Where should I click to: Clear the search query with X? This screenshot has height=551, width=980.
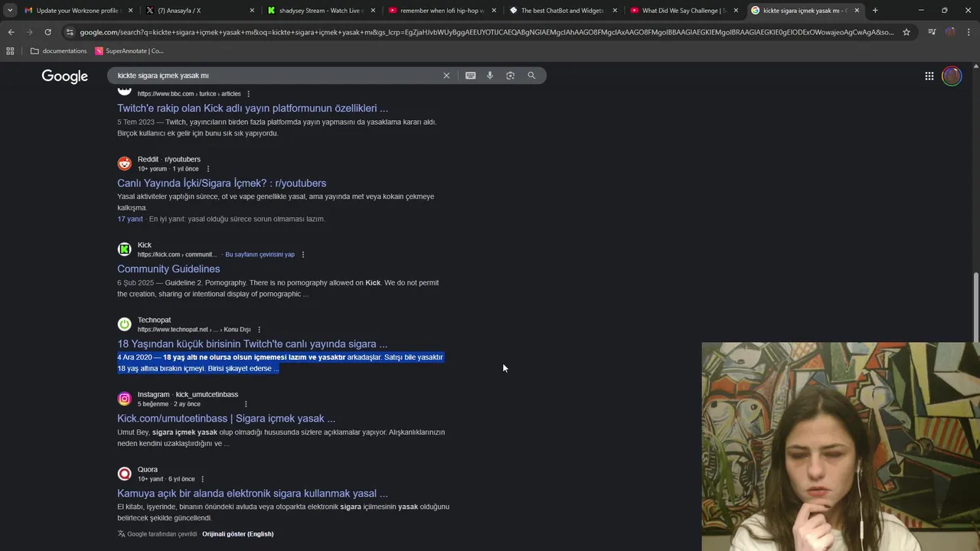(446, 76)
